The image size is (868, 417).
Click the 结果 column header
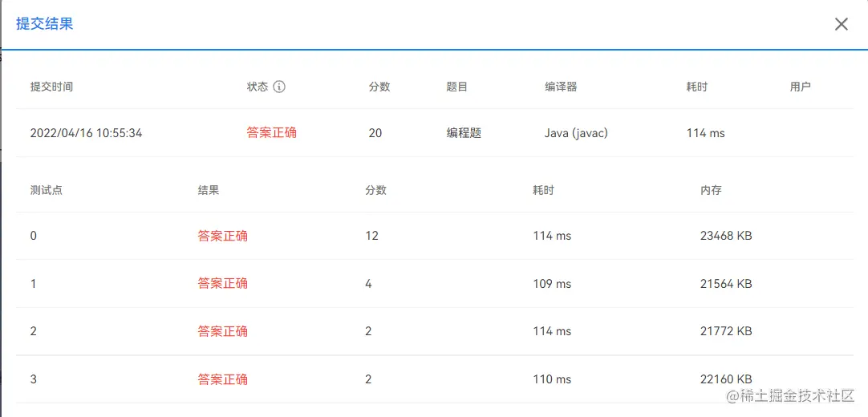[208, 190]
